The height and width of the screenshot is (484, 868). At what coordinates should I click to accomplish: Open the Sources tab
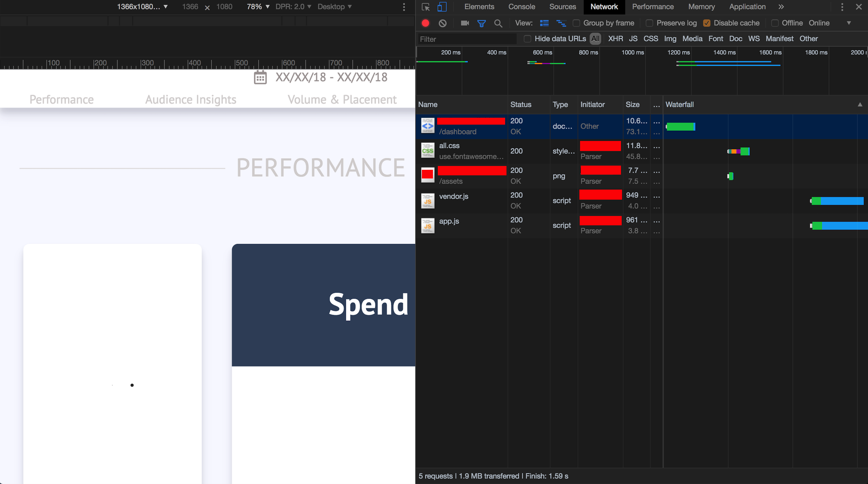562,7
